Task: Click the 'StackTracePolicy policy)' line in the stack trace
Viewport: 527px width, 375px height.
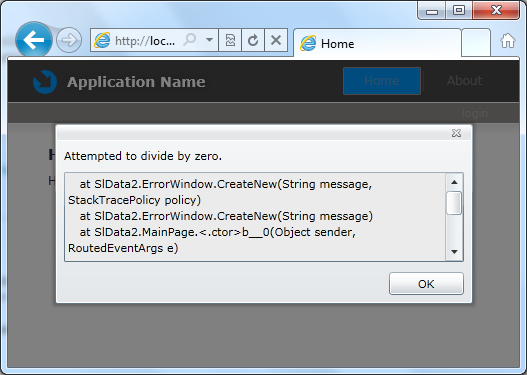Action: point(134,200)
